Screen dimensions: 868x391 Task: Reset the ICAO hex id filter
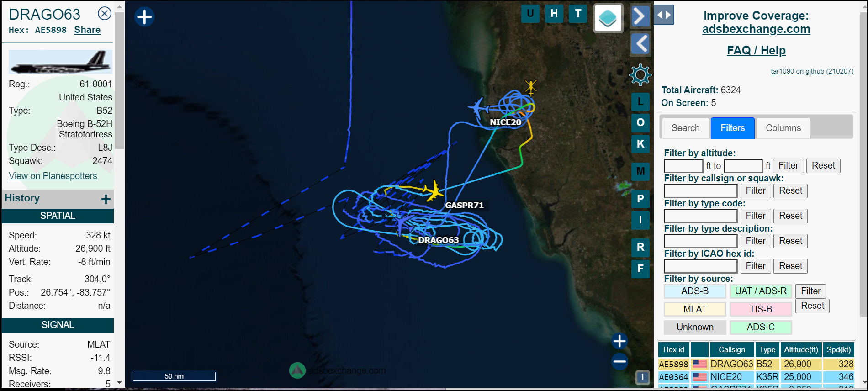(x=790, y=266)
